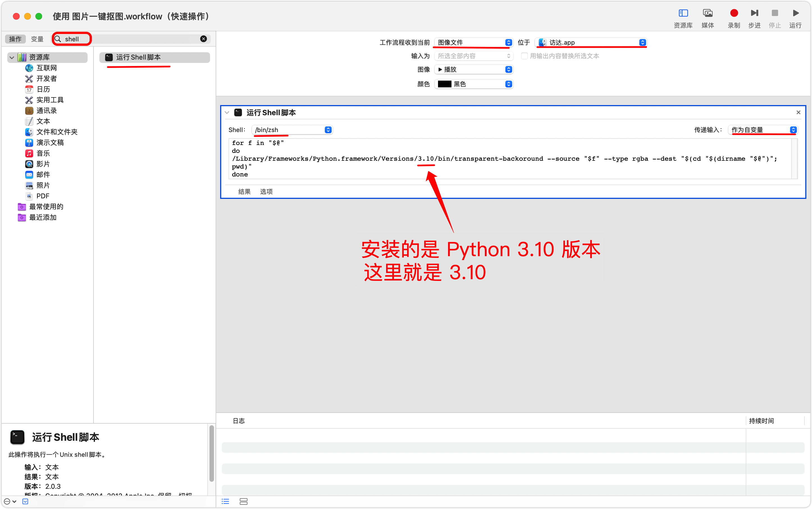Run the workflow with 运行 icon
The width and height of the screenshot is (812, 509).
795,13
